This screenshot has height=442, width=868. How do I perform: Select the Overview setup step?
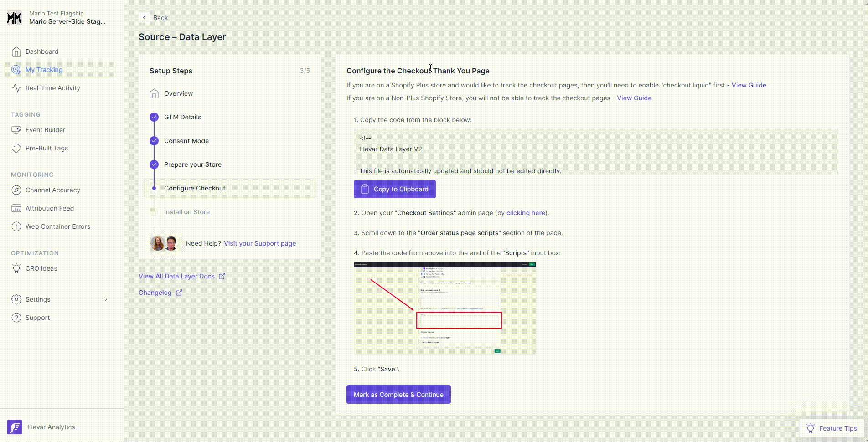(x=230, y=93)
